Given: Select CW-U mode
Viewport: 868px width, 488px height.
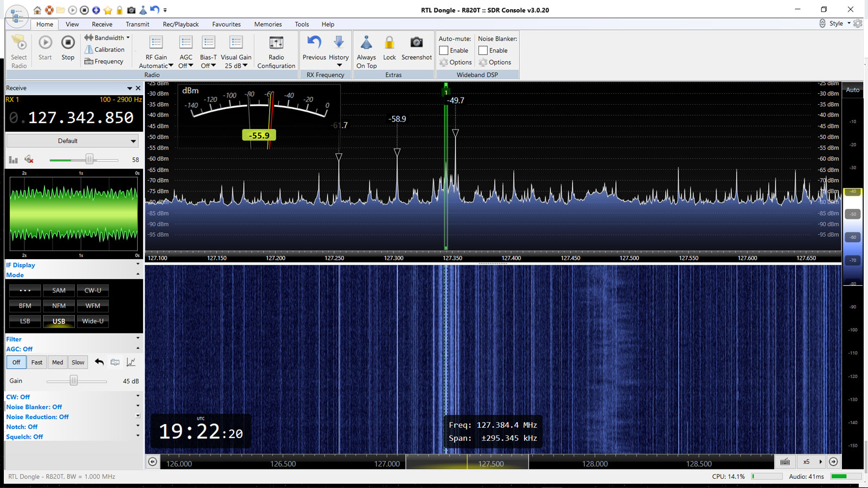Looking at the screenshot, I should point(93,290).
